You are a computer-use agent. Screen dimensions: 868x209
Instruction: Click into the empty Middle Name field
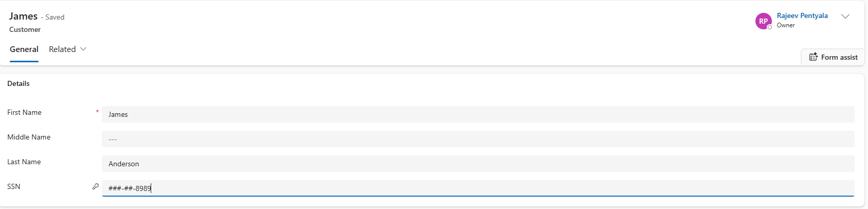point(478,139)
